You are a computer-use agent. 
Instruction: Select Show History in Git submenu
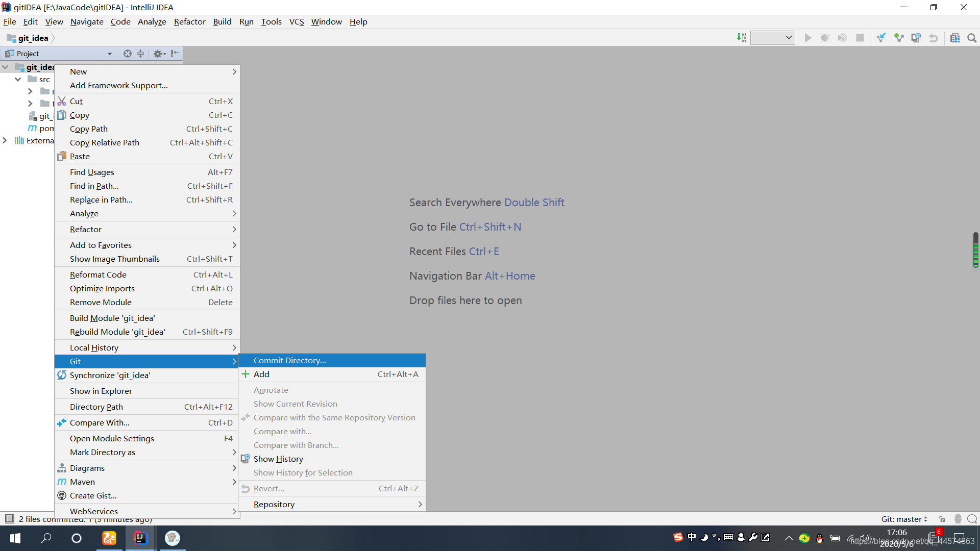[x=332, y=459]
